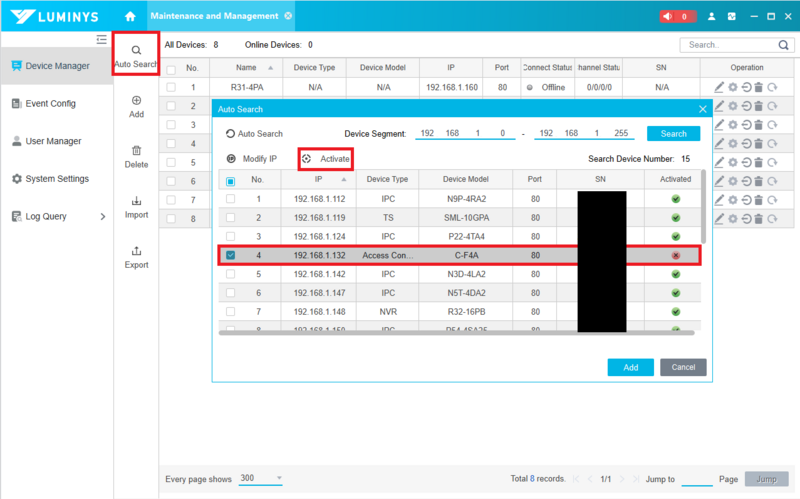The width and height of the screenshot is (800, 499).
Task: Click the Device Segment end value 255
Action: coord(621,133)
